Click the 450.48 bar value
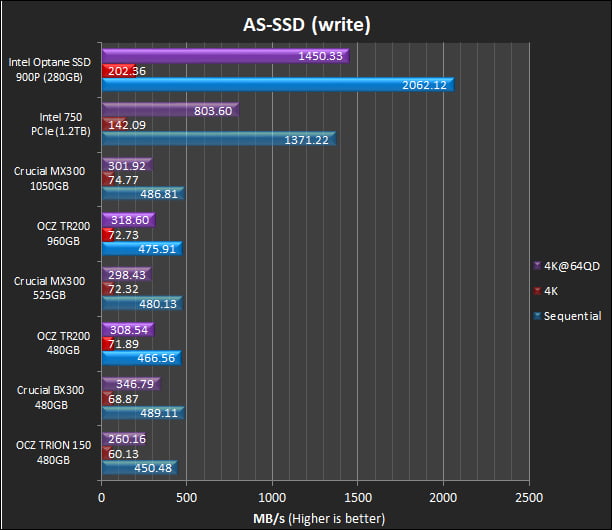 point(153,468)
